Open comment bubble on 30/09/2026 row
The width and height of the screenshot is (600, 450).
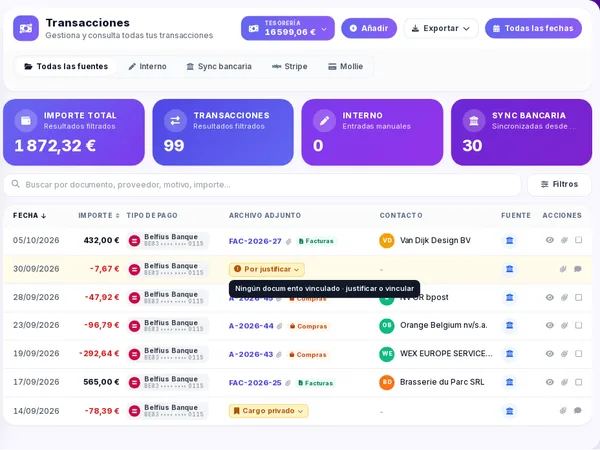tap(578, 269)
